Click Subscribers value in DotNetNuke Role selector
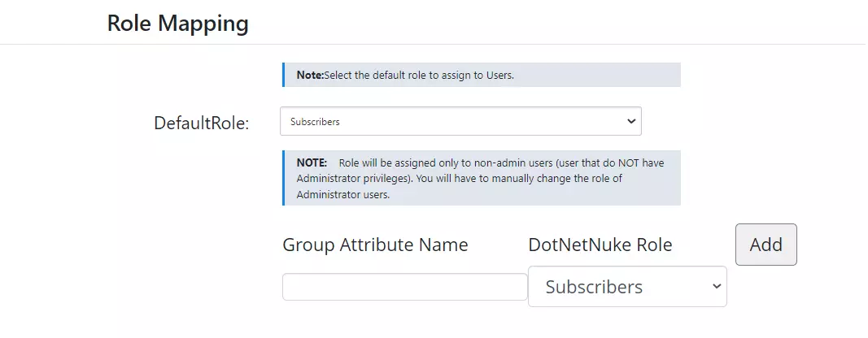The image size is (868, 338). click(x=594, y=287)
